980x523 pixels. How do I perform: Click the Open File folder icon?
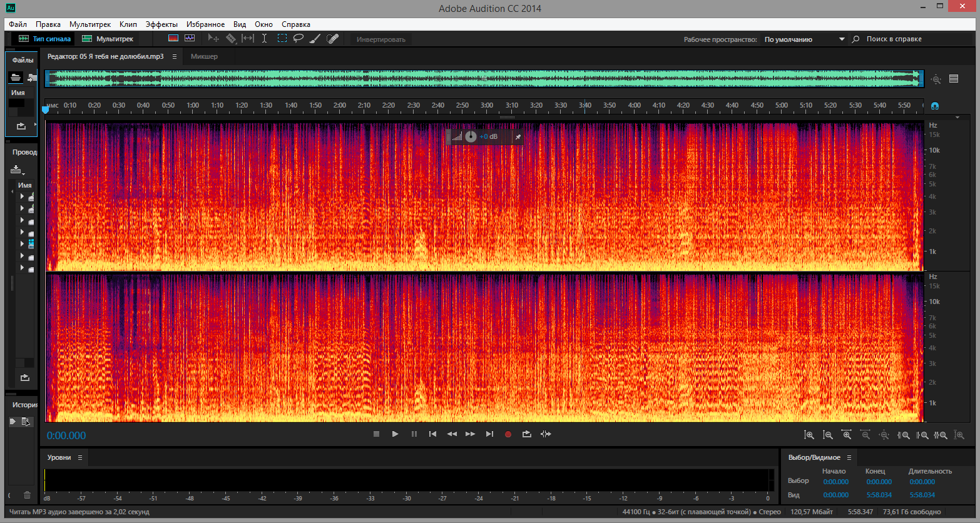[16, 78]
